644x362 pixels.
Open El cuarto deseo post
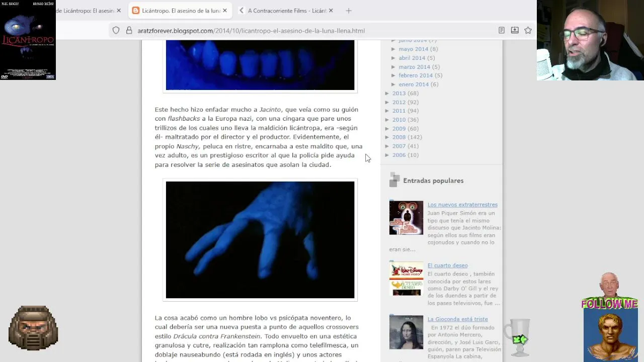447,265
